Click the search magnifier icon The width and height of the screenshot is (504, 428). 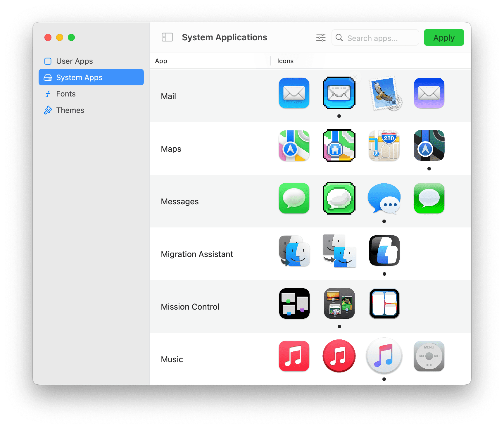(339, 38)
